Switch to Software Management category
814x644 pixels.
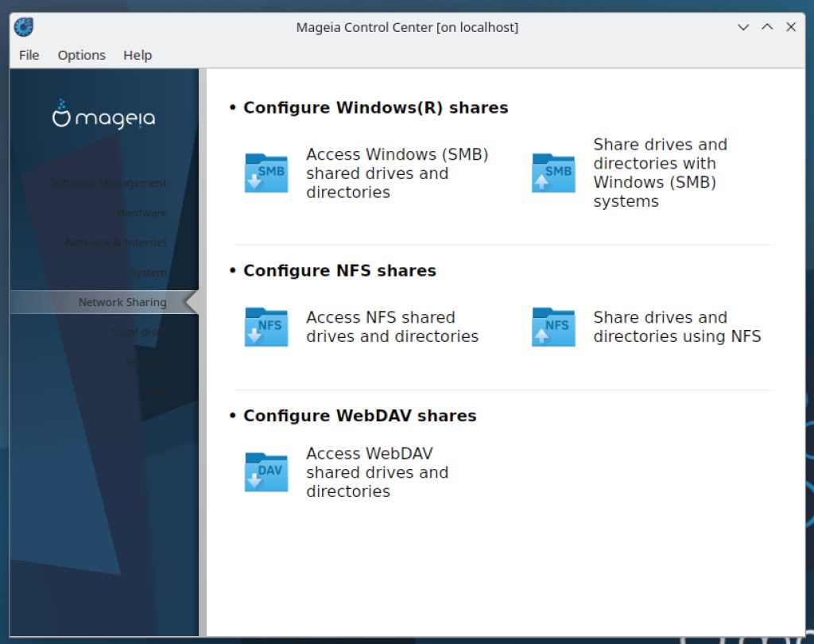pos(108,183)
